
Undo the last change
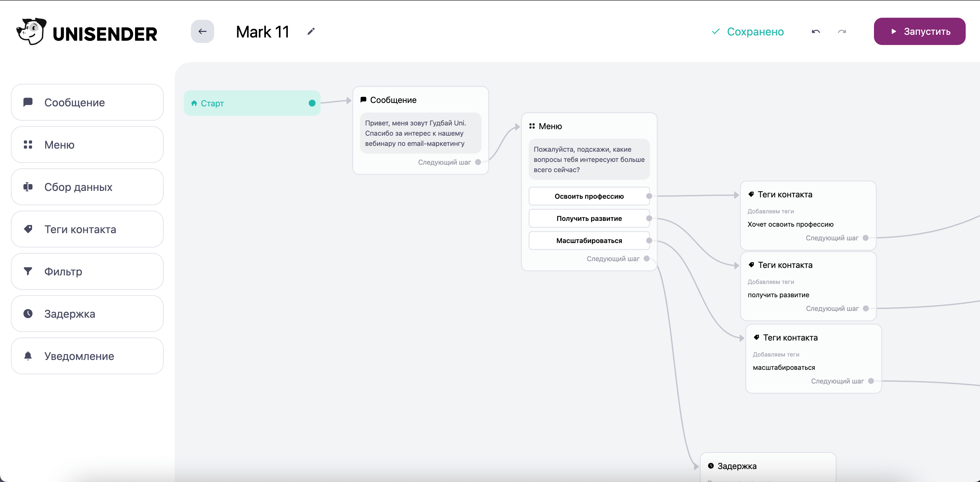point(816,32)
